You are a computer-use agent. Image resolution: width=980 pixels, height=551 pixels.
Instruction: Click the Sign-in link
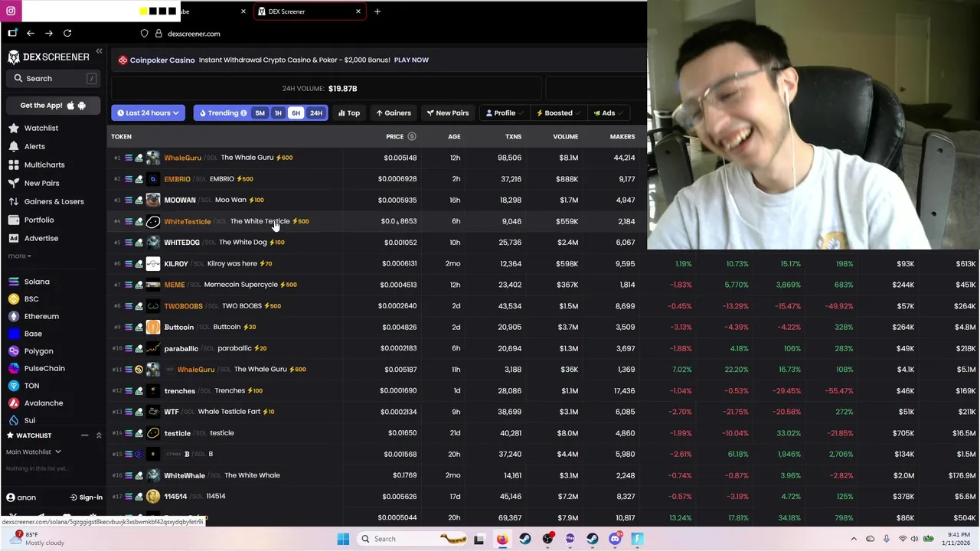[86, 497]
